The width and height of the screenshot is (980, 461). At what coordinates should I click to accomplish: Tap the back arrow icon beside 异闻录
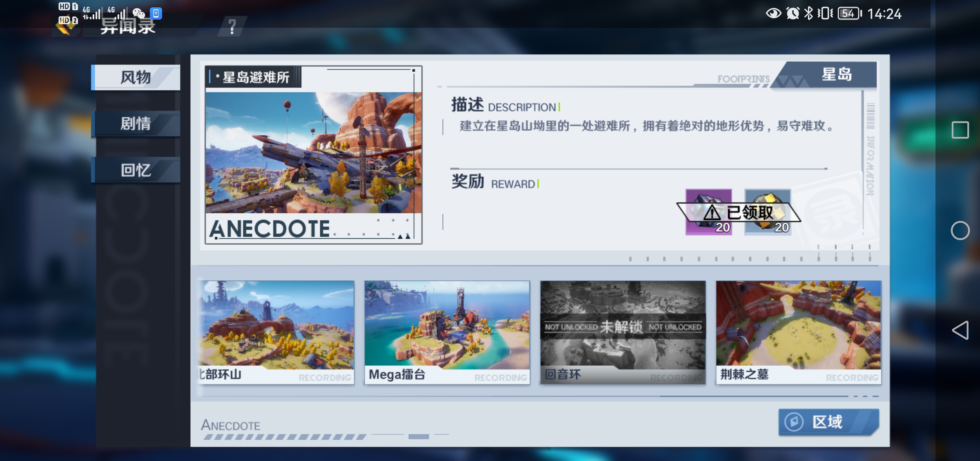(x=66, y=28)
